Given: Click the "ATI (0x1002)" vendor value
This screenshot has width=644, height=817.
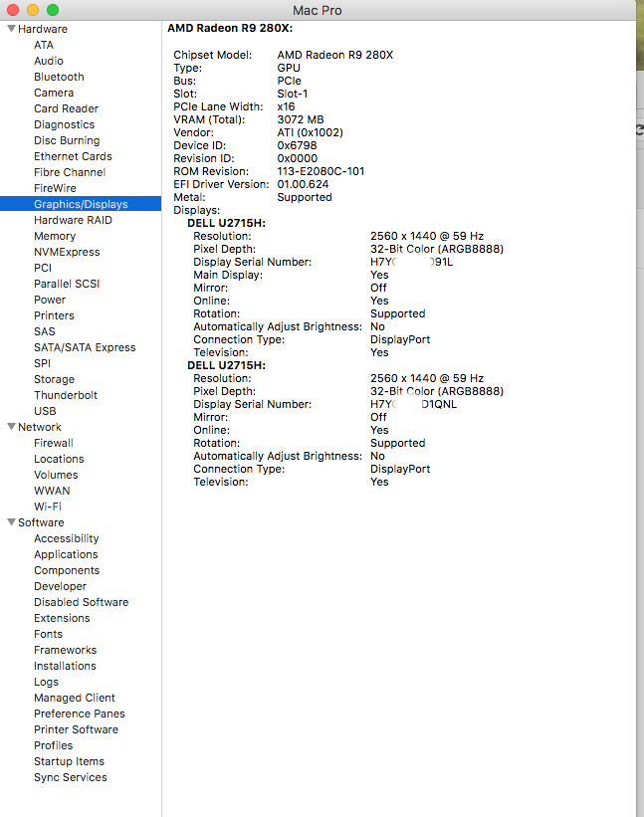Looking at the screenshot, I should (x=310, y=132).
